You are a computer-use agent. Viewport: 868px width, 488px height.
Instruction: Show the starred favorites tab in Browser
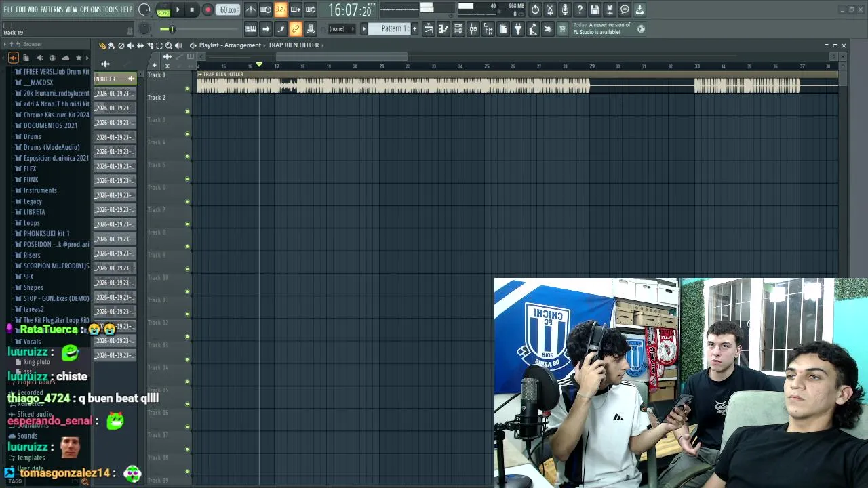pos(79,58)
